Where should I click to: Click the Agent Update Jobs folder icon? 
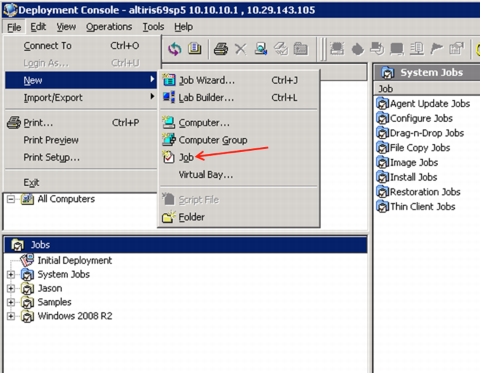tap(382, 104)
